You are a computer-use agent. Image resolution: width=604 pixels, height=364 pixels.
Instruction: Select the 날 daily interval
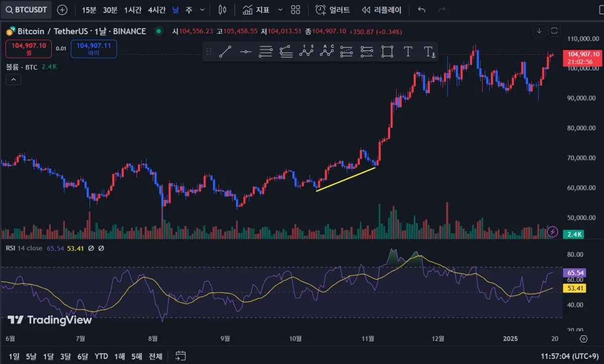[175, 10]
